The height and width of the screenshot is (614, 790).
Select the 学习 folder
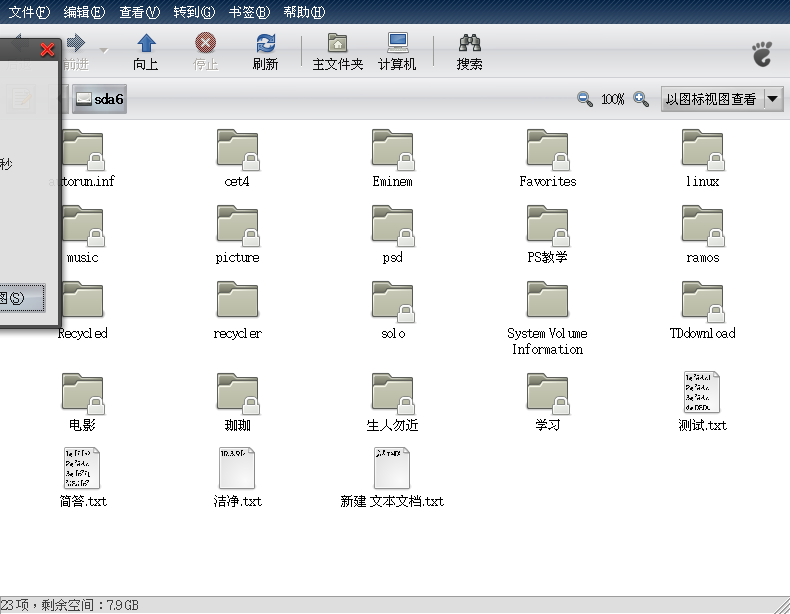548,403
